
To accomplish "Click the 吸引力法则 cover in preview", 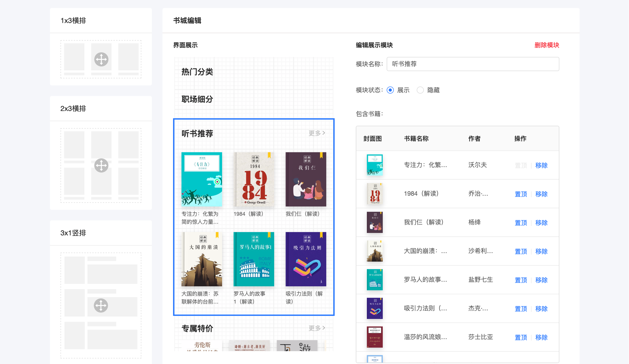I will tap(306, 259).
